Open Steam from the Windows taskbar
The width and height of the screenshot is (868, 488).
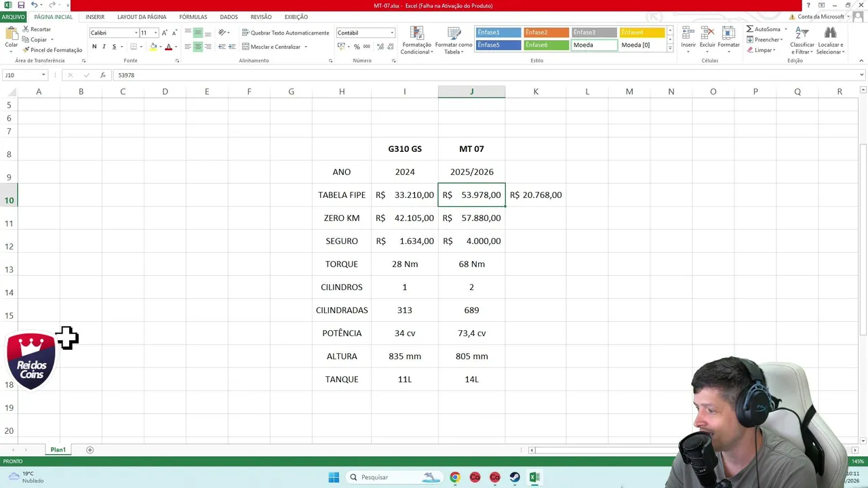(x=515, y=477)
